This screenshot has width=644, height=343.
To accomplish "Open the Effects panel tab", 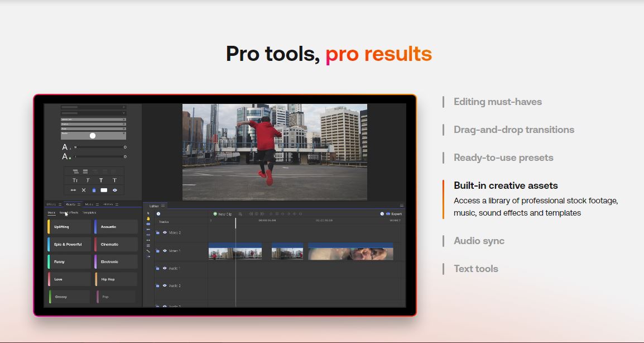I will pyautogui.click(x=51, y=204).
